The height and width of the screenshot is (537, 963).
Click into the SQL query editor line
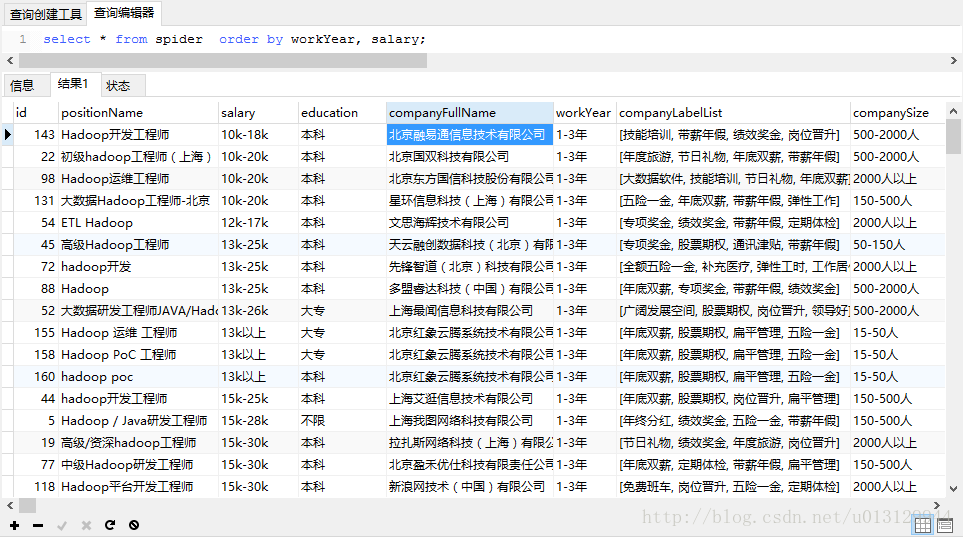coord(233,39)
